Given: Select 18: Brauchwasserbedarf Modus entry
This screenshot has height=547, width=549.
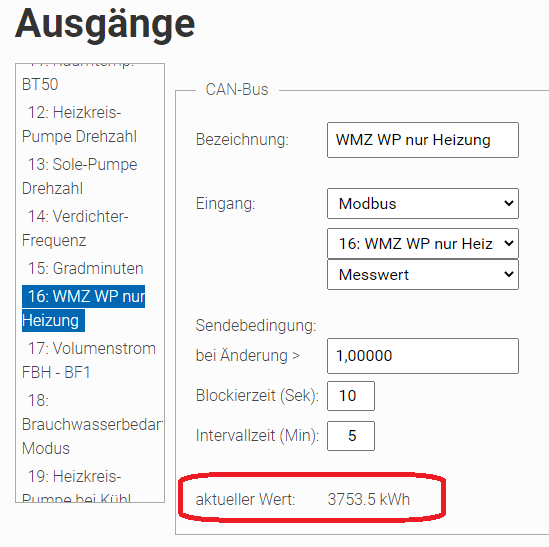Looking at the screenshot, I should [x=90, y=424].
